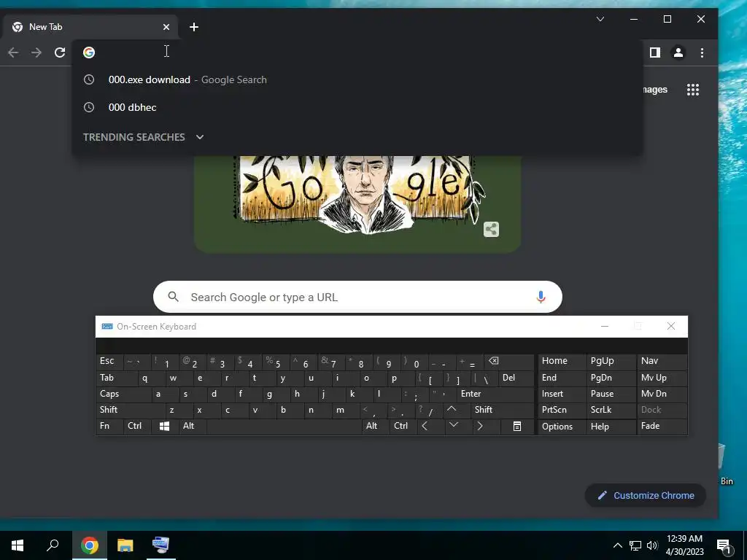This screenshot has width=747, height=560.
Task: Select the '000.exe download' suggestion
Action: click(357, 79)
